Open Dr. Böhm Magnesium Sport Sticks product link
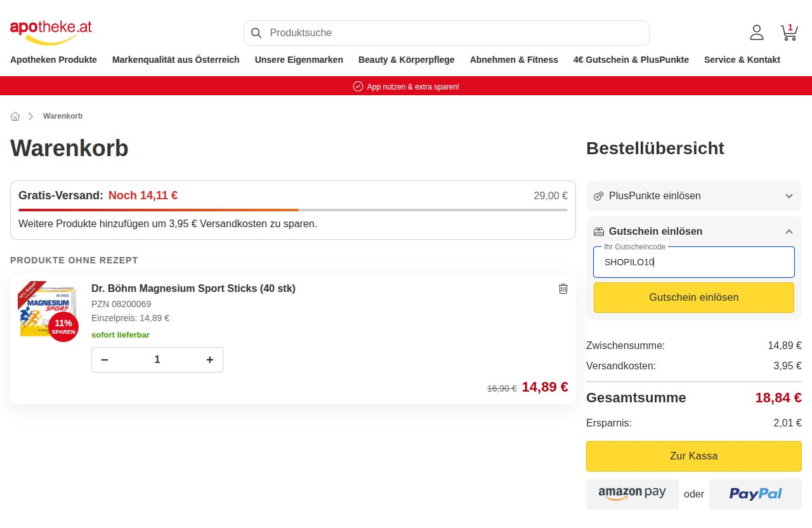This screenshot has height=528, width=812. pyautogui.click(x=193, y=288)
